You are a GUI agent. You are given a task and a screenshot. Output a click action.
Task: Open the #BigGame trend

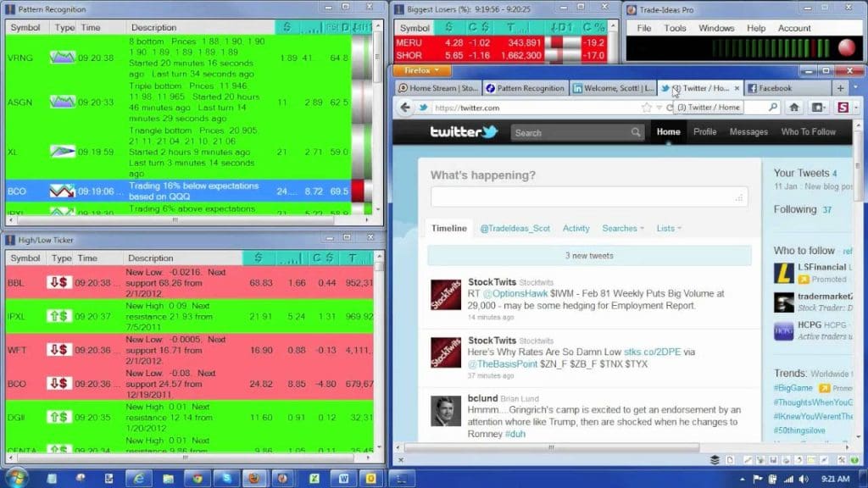793,388
